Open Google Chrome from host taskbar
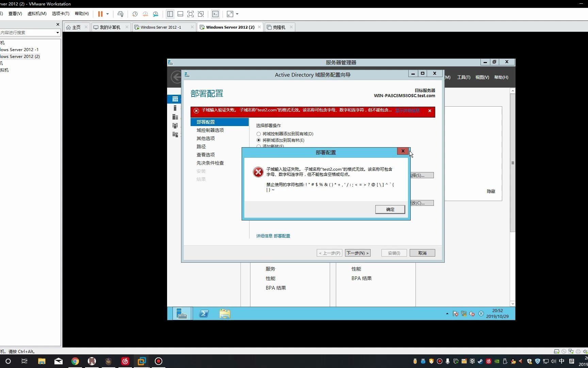 (75, 361)
